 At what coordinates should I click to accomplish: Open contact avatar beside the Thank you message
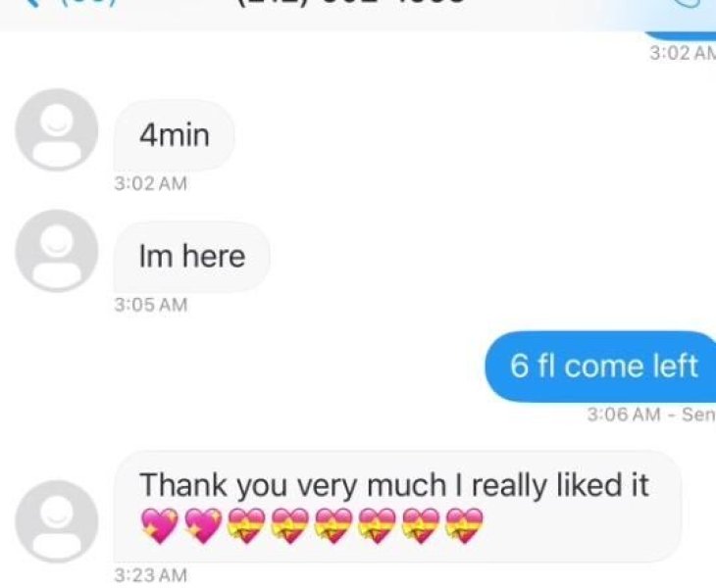pyautogui.click(x=57, y=521)
